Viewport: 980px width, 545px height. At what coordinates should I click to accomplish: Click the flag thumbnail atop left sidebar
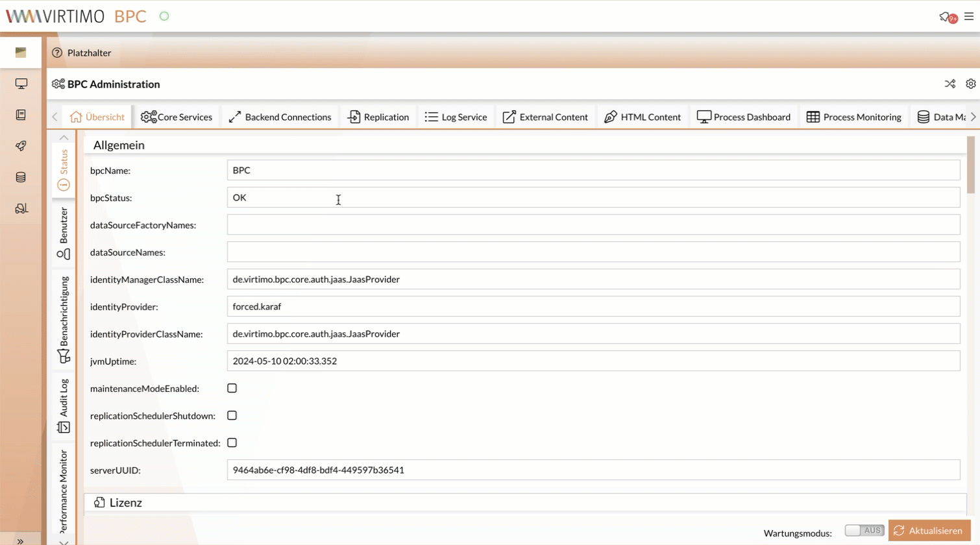21,53
